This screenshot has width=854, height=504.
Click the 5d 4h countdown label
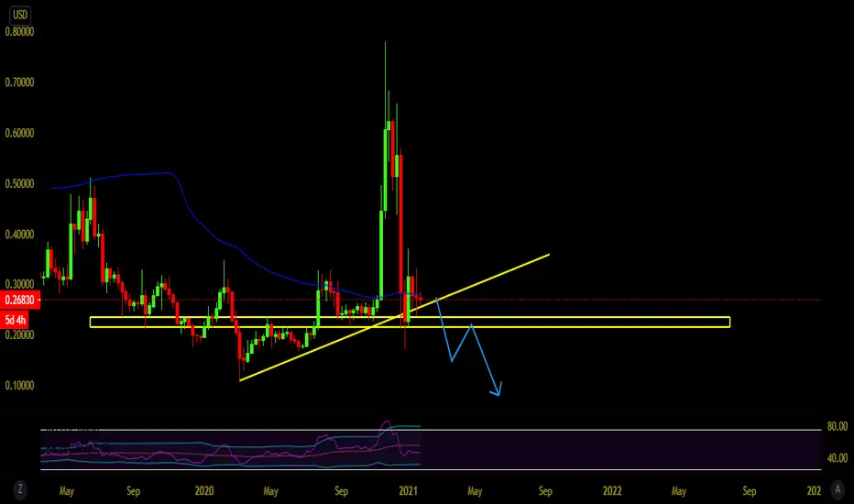pyautogui.click(x=15, y=319)
